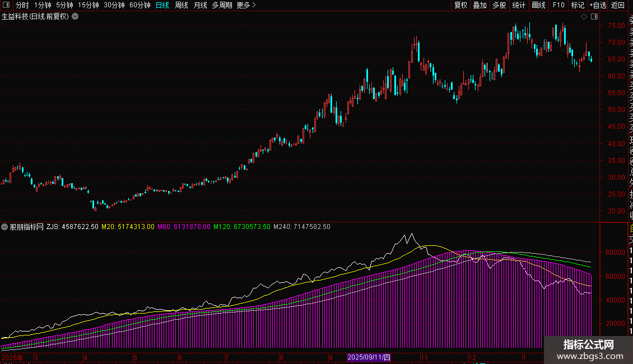Open F10 company information
Viewport: 633px width, 364px height.
click(x=558, y=5)
